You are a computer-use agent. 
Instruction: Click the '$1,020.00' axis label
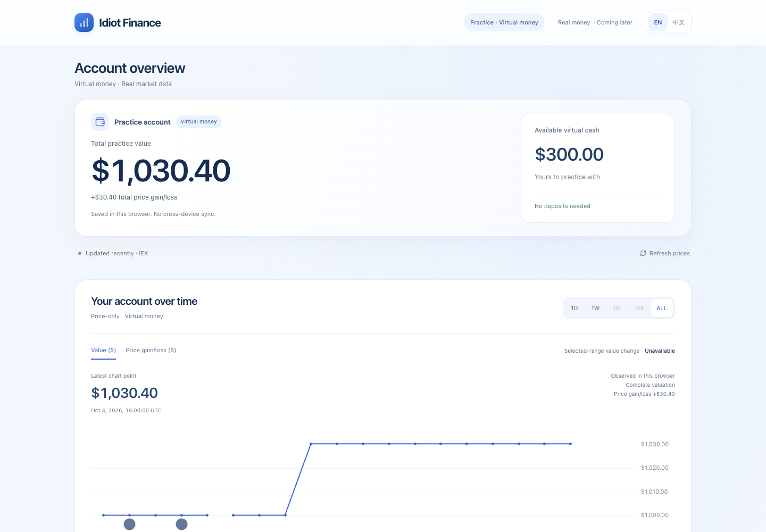[655, 468]
